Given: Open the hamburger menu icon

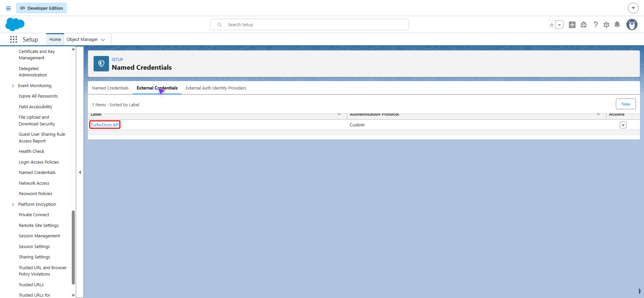Looking at the screenshot, I should pyautogui.click(x=8, y=8).
